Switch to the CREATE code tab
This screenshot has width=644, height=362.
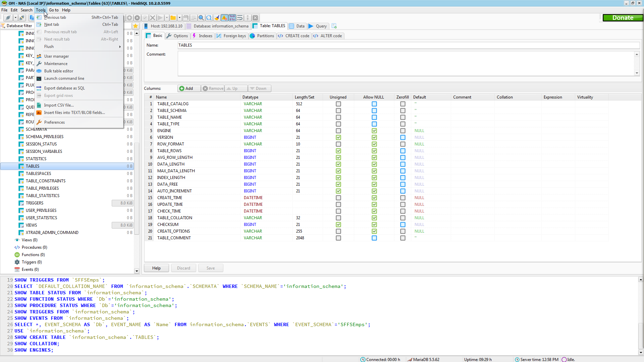pyautogui.click(x=294, y=36)
